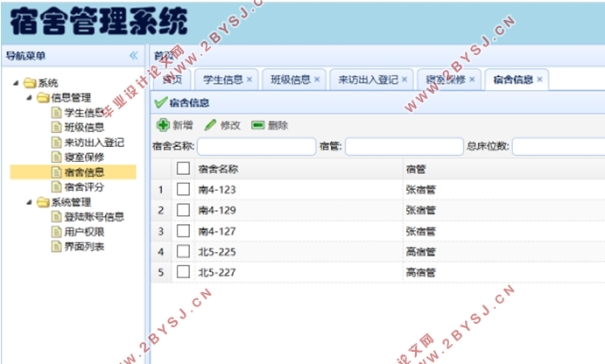Image resolution: width=605 pixels, height=364 pixels.
Task: Click 高宿管 in the 北5-227 row
Action: [420, 272]
